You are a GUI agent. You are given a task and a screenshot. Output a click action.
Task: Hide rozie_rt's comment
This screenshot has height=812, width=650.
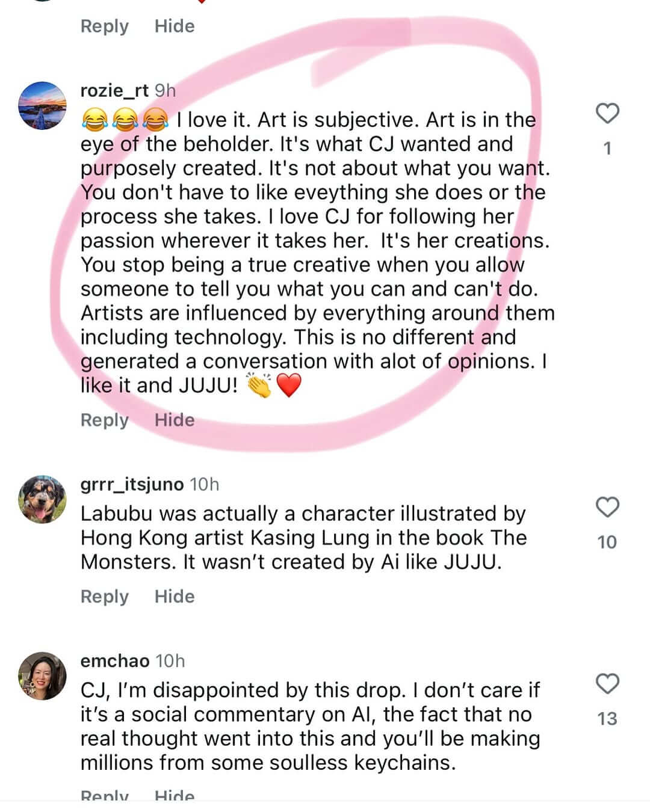(x=175, y=420)
